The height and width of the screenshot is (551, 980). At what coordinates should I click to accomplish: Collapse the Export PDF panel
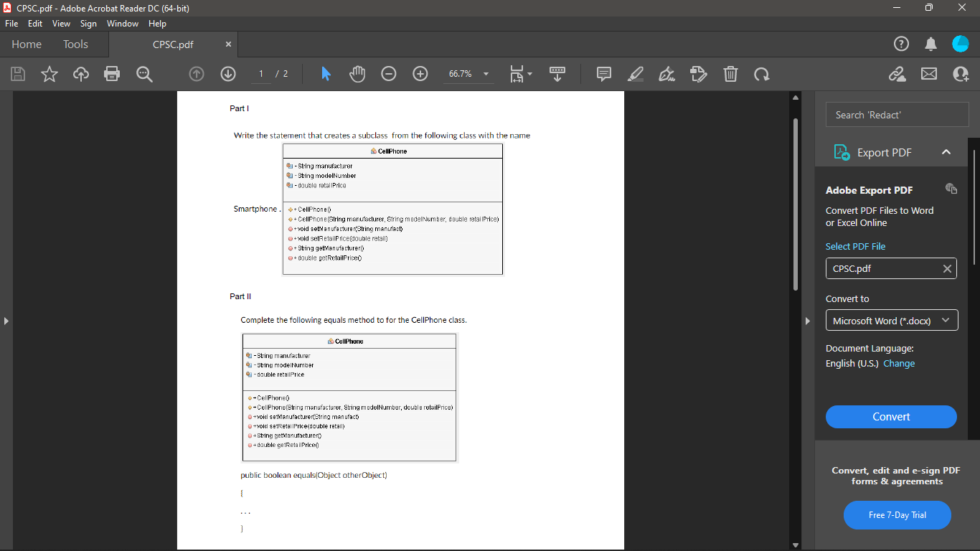click(x=946, y=152)
